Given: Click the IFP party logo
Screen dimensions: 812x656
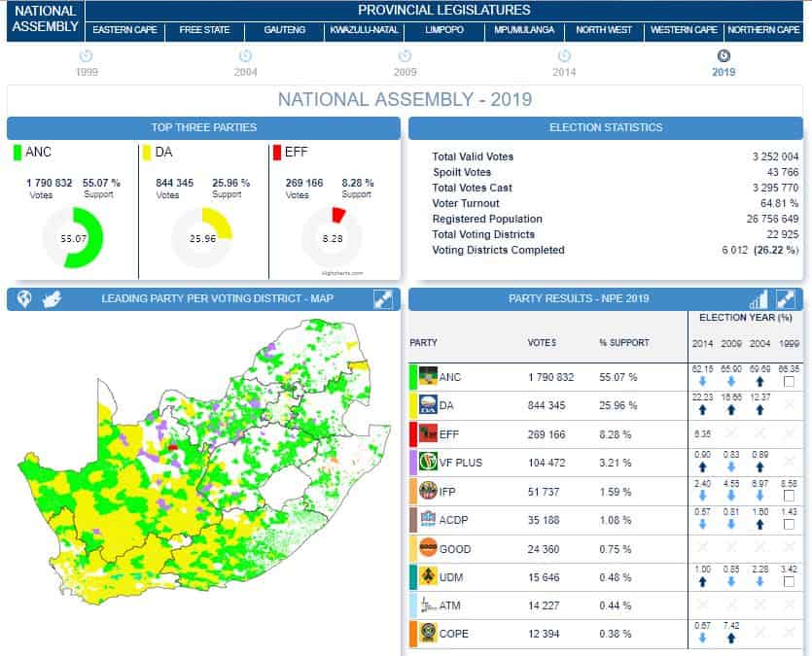Looking at the screenshot, I should (x=428, y=491).
